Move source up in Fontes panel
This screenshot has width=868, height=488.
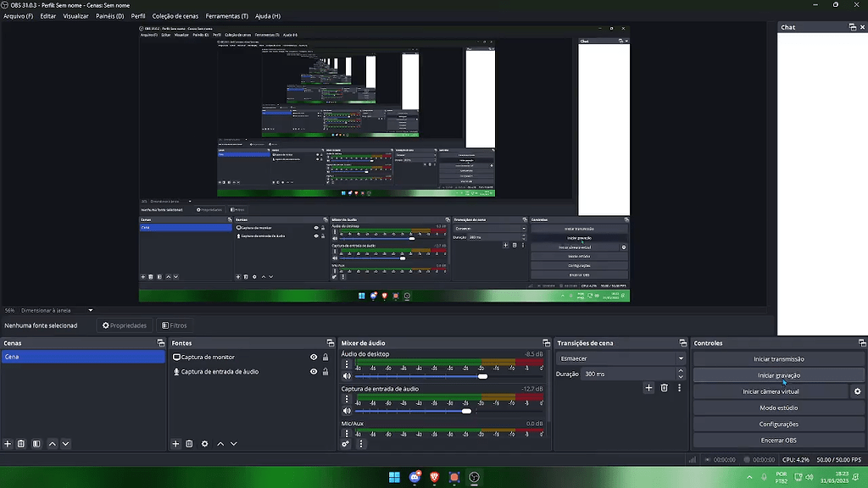[220, 444]
